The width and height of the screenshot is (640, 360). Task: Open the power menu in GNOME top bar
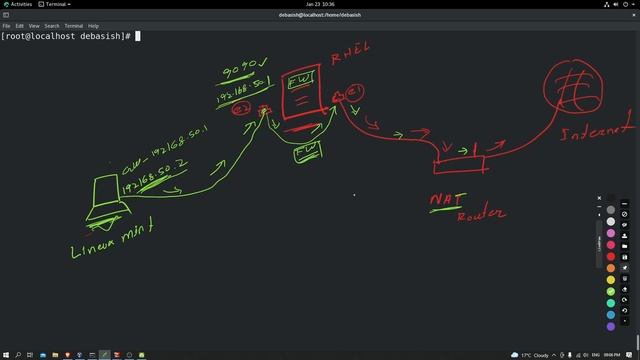[x=625, y=4]
